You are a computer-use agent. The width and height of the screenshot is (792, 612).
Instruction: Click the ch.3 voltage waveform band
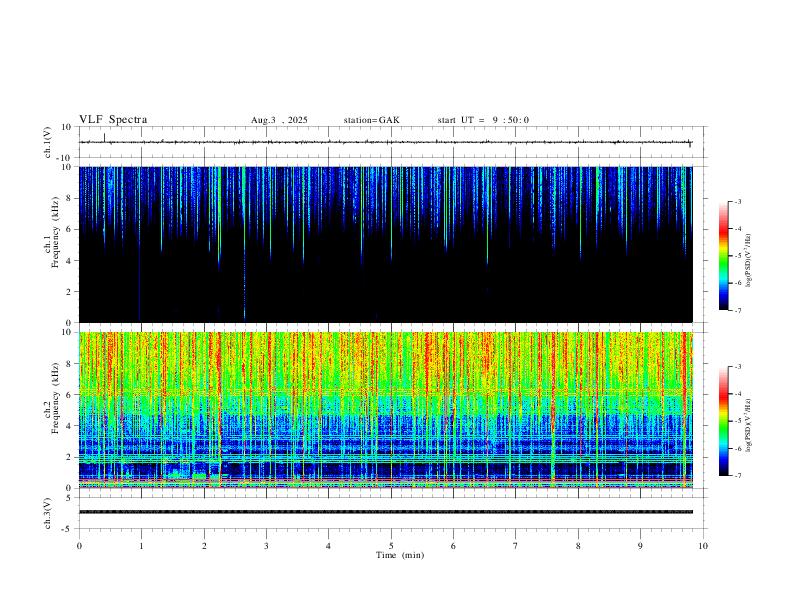(385, 512)
